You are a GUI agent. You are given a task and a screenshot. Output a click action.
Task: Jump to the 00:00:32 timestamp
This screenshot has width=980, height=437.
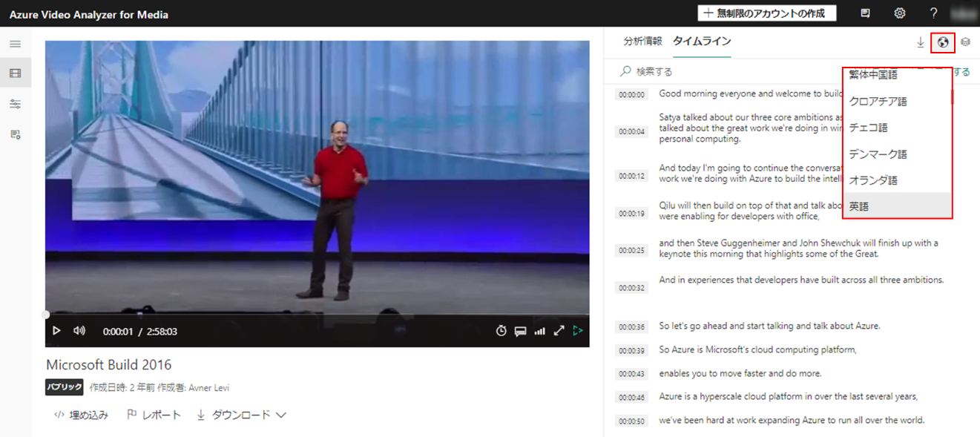(x=632, y=288)
